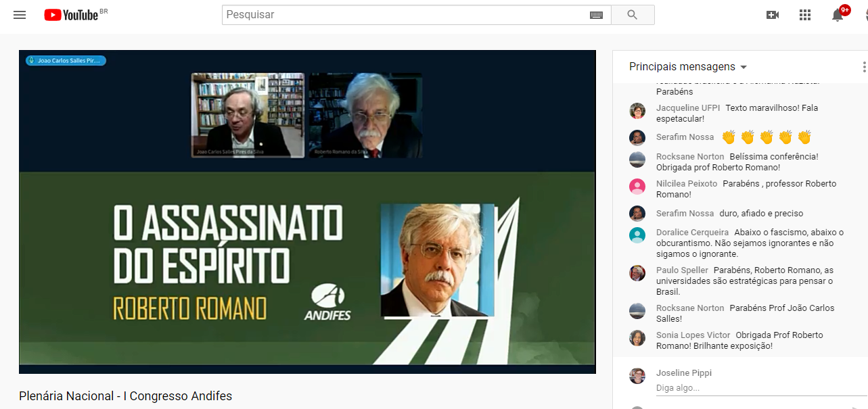Click Serafim Nossa's avatar beside 'duro, afiado e preciso'
868x409 pixels.
pos(637,214)
